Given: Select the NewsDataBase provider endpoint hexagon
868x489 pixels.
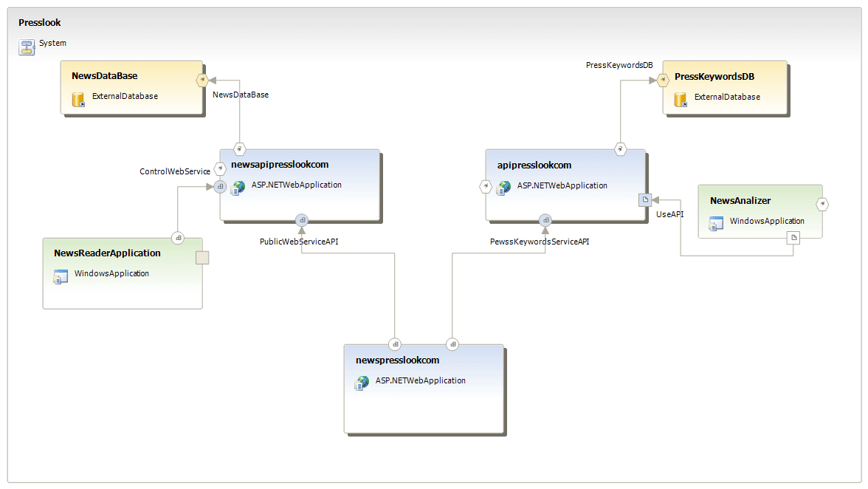Looking at the screenshot, I should 202,81.
